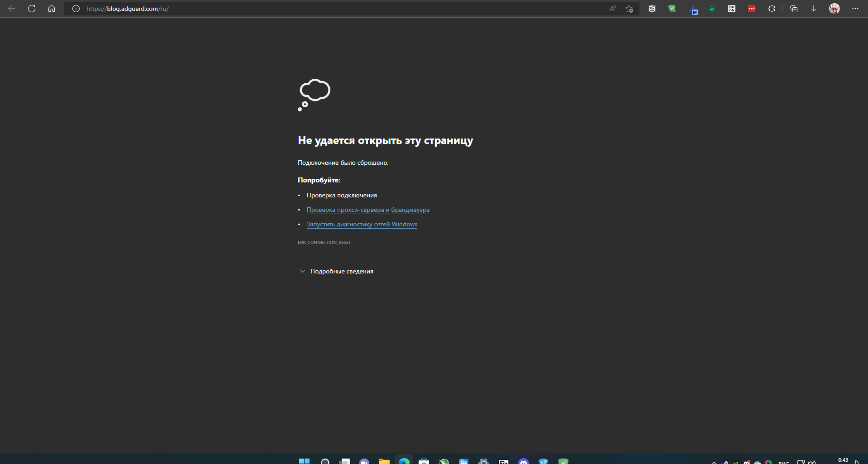Toggle favorite star for this page
868x464 pixels.
pos(629,8)
